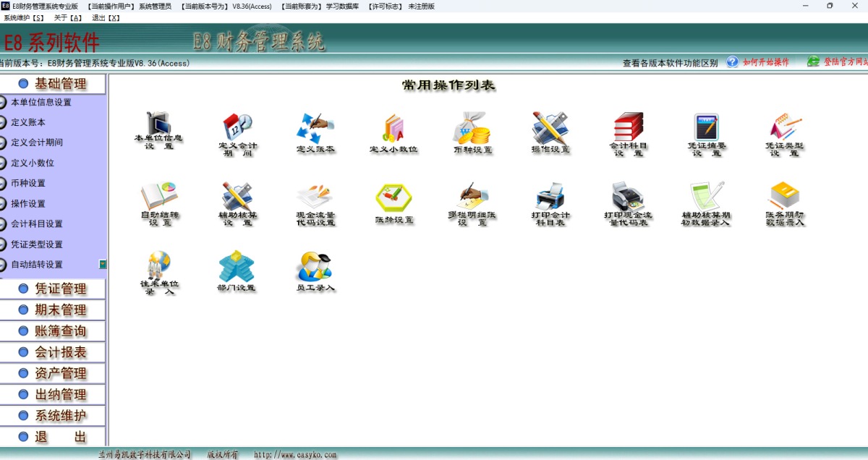Viewport: 868px width, 460px height.
Task: Click the 如何开始操作 help link
Action: click(x=765, y=63)
